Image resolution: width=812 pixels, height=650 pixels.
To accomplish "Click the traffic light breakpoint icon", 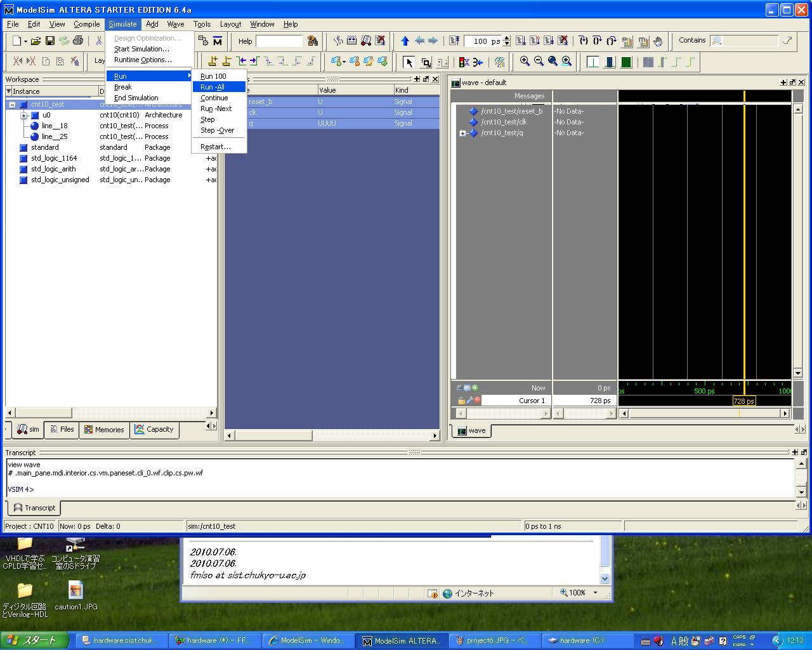I will tap(464, 62).
